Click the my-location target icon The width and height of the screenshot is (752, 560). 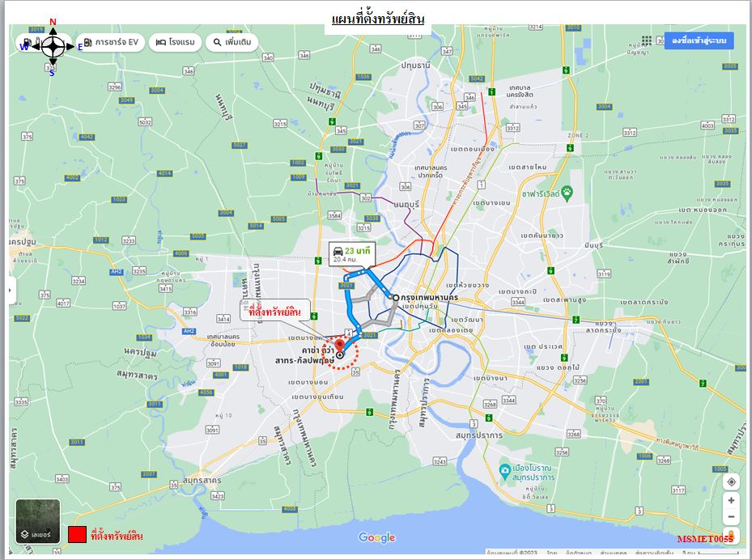click(732, 482)
